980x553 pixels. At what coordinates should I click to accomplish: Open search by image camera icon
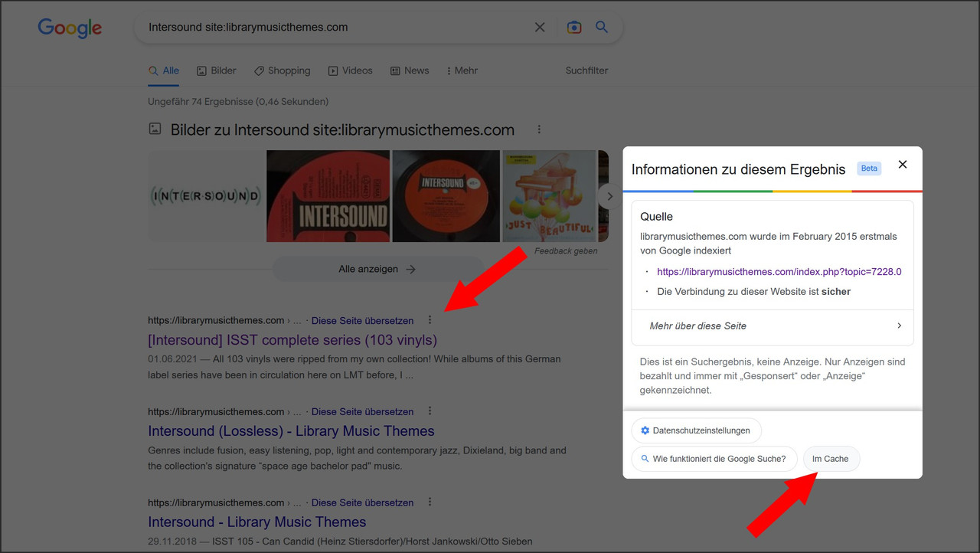(574, 28)
